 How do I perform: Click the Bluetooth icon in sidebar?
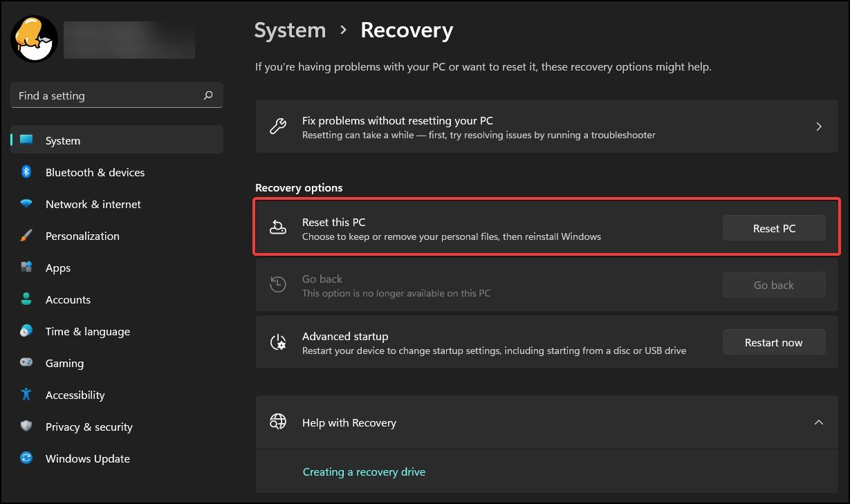tap(26, 172)
